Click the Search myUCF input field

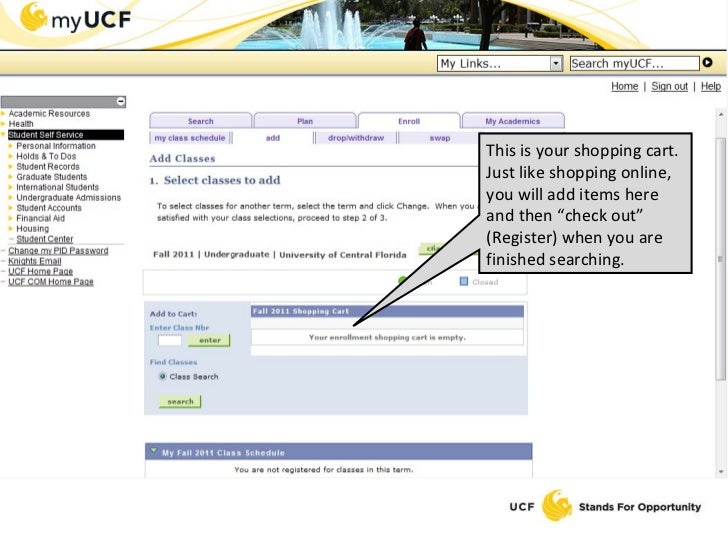coord(634,63)
